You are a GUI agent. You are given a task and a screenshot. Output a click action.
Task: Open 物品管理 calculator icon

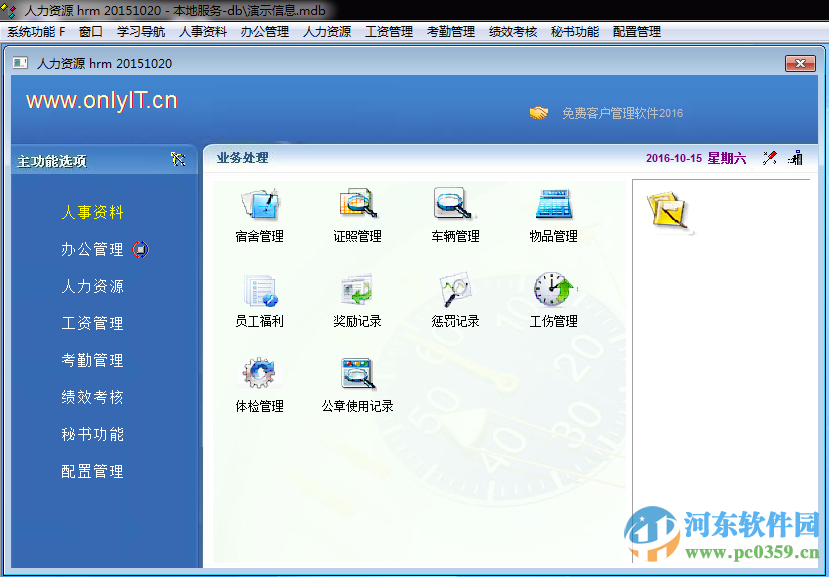point(554,204)
